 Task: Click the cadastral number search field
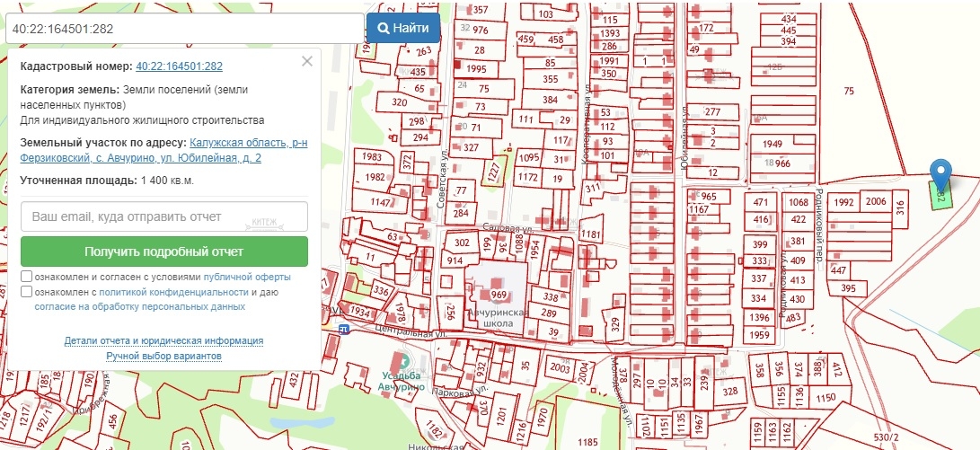183,28
